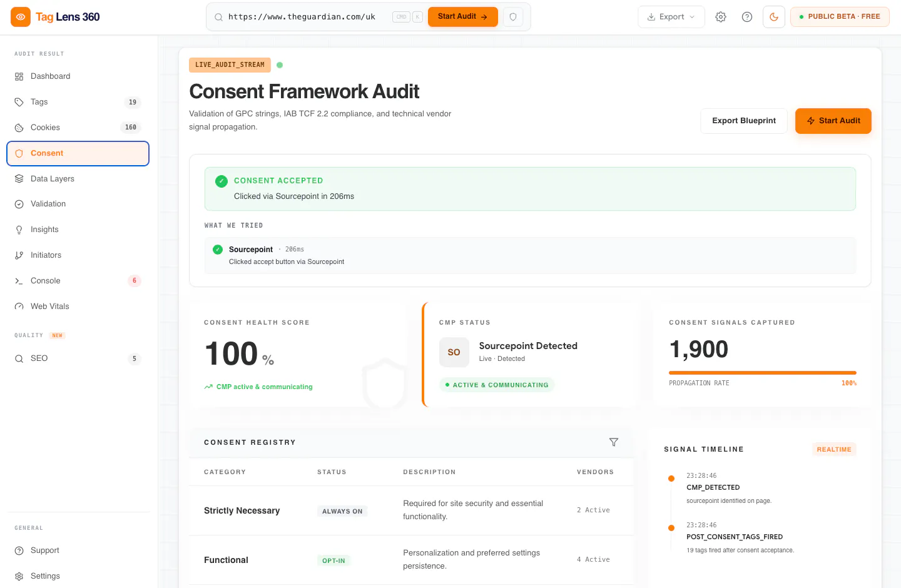Screen dimensions: 901x588
Task: Click the CMP_DETECTED orange timeline dot
Action: pos(671,479)
